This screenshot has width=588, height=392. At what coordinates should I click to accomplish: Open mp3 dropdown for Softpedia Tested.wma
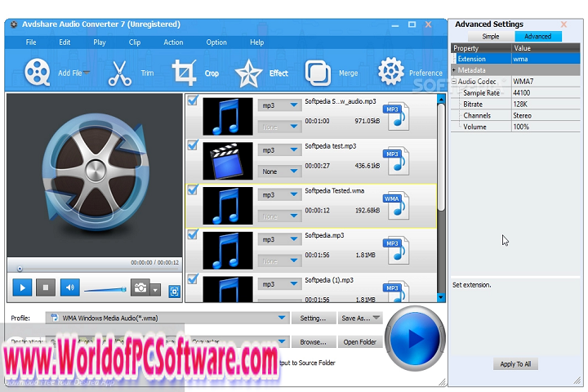point(279,194)
